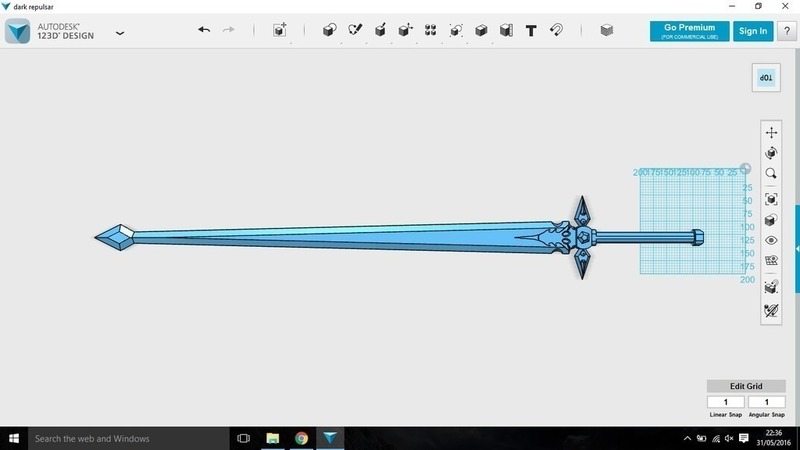The image size is (800, 450).
Task: Open the muted volume tray icon
Action: tap(729, 438)
